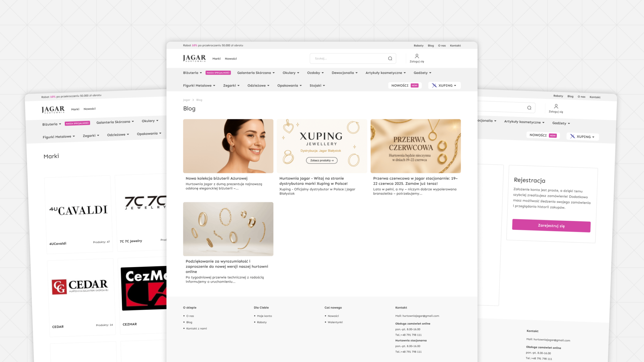Click the Przerwa Czerwcowa blog thumbnail

pos(415,146)
